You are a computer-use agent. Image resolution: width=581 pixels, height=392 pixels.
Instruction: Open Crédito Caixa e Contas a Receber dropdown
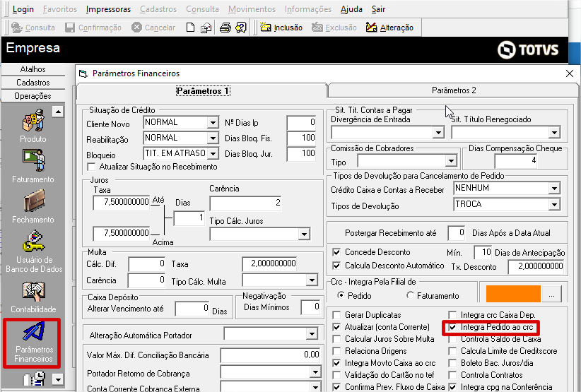click(x=554, y=189)
